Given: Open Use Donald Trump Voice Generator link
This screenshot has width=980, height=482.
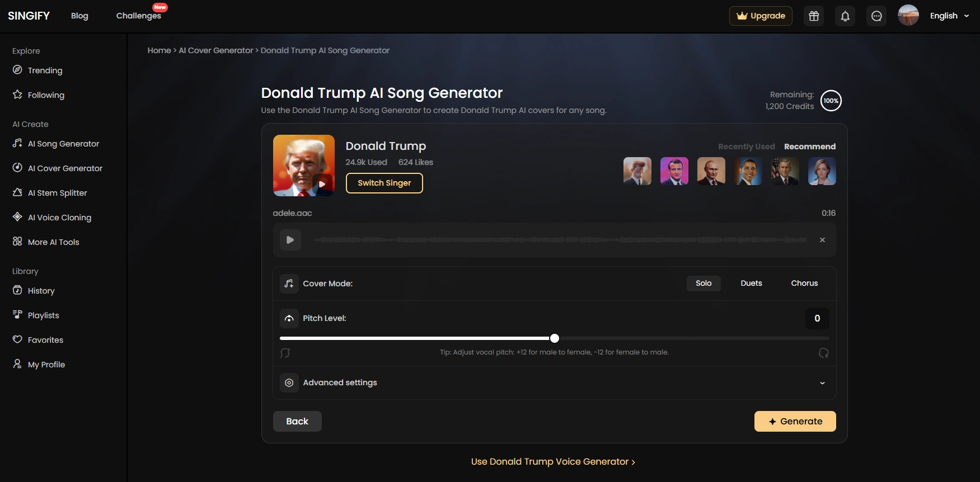Looking at the screenshot, I should click(553, 462).
